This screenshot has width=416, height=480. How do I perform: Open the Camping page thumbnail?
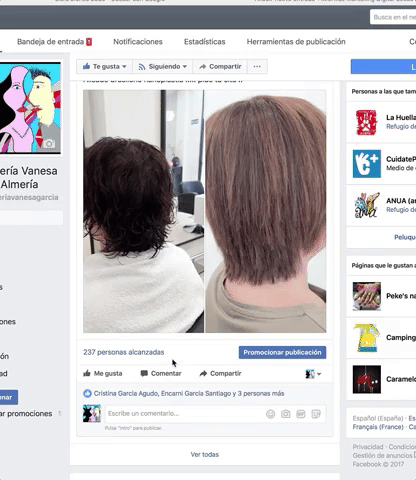click(367, 338)
